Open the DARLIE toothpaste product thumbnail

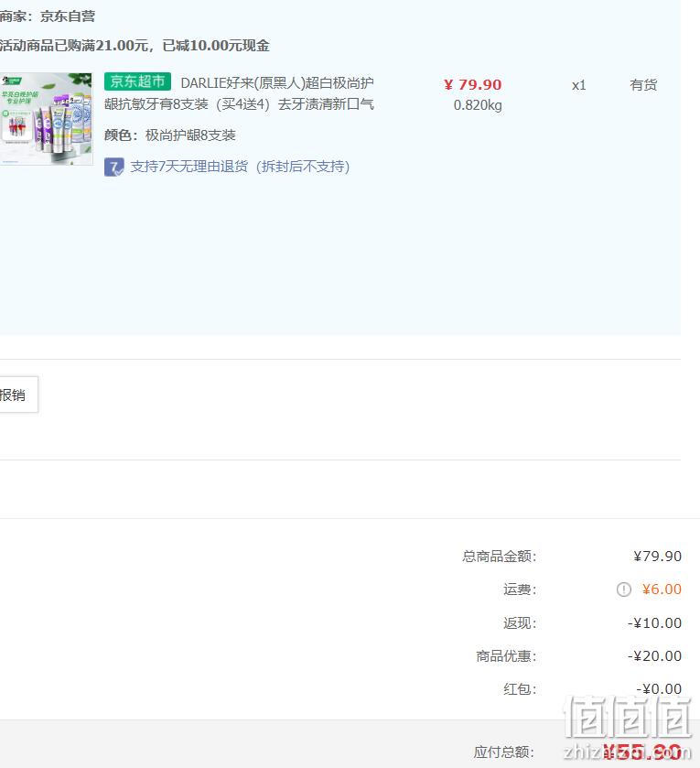(x=46, y=118)
